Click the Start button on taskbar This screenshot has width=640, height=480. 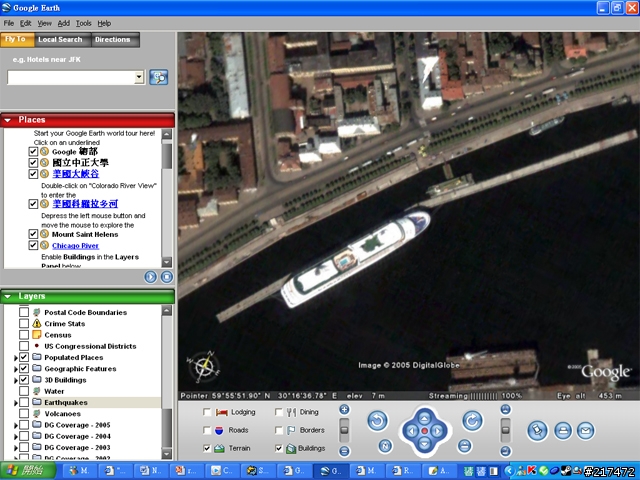pyautogui.click(x=28, y=470)
